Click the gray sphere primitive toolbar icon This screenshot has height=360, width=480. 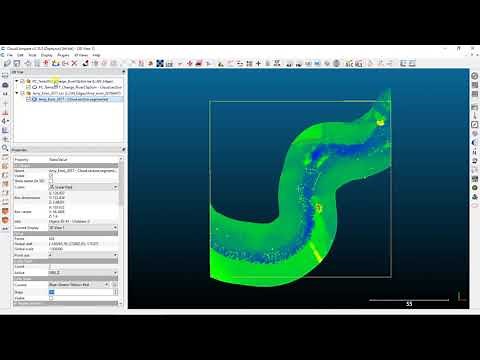(336, 63)
